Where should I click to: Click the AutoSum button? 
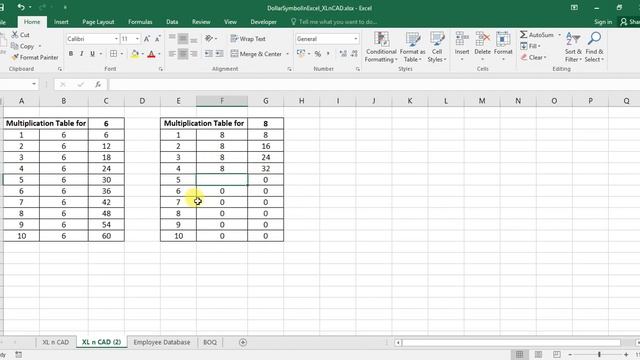537,35
